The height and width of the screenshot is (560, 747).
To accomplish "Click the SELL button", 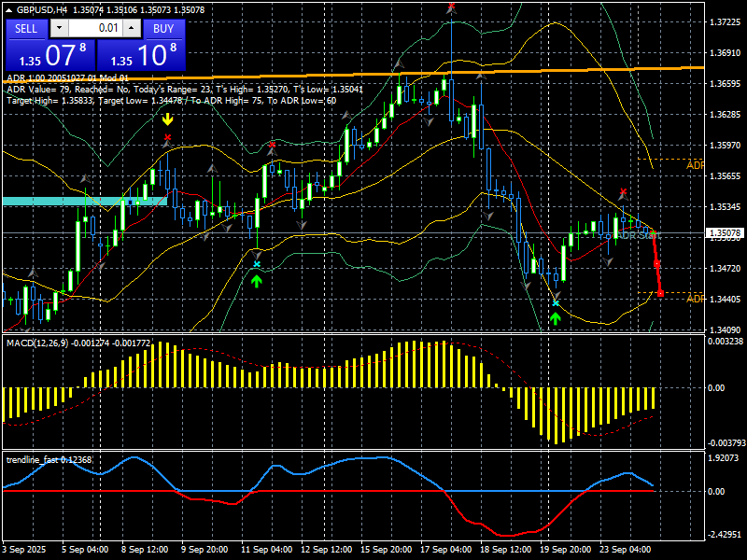I will 27,29.
